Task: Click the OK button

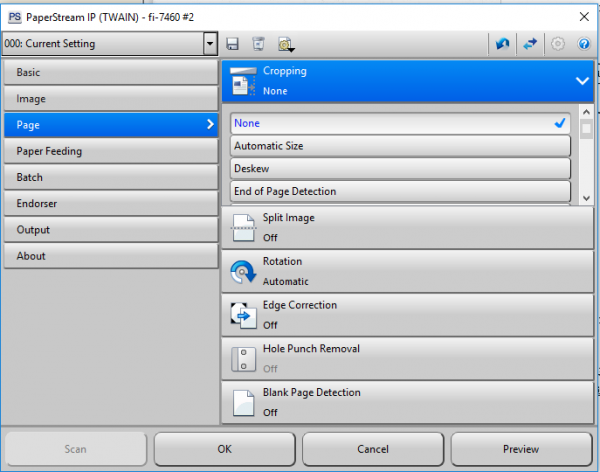Action: coord(224,449)
